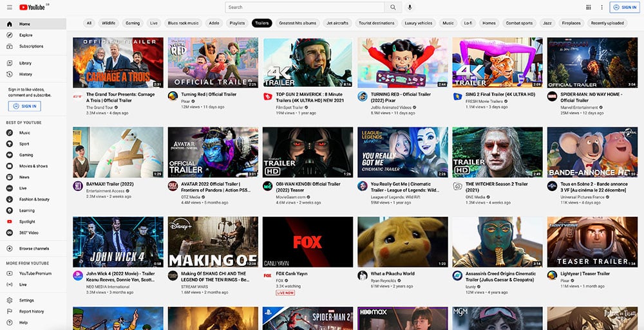The height and width of the screenshot is (330, 644).
Task: Open the Assassin's Creed Origins Cinematic title
Action: tap(500, 277)
